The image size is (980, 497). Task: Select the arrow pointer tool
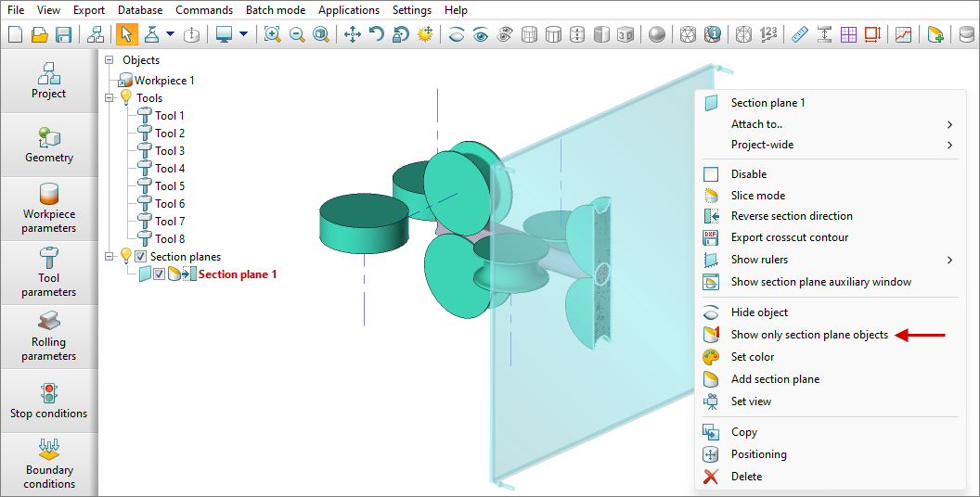[126, 34]
